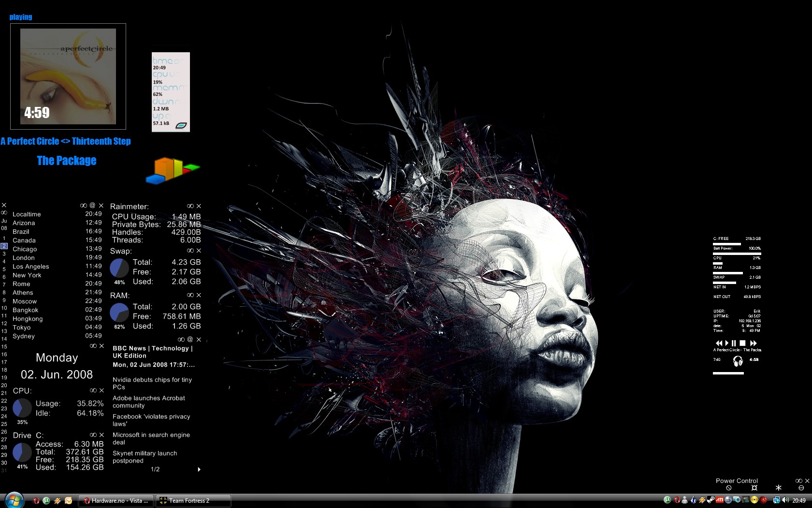Switch to the Team Fortress 2 taskbar window
The image size is (812, 508).
tap(193, 501)
